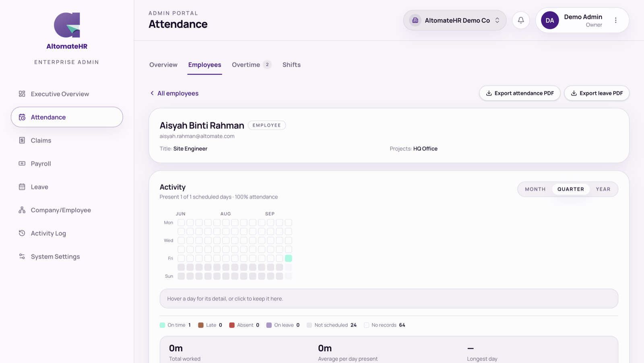
Task: Select the Employees tab
Action: [204, 65]
